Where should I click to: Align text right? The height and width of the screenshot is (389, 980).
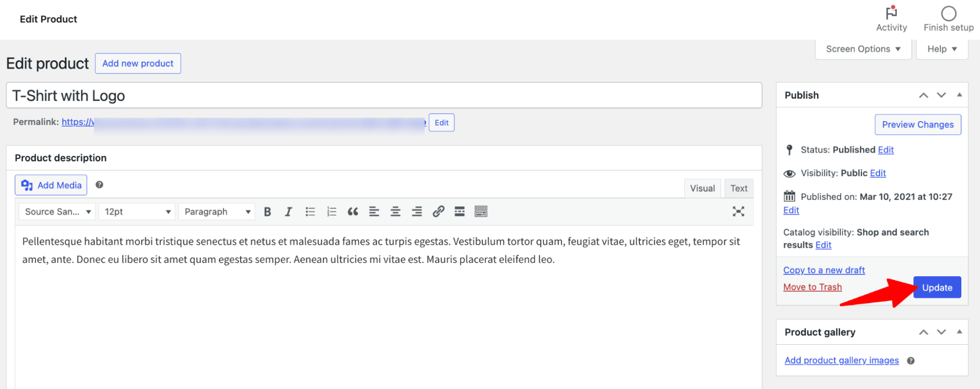click(x=417, y=211)
